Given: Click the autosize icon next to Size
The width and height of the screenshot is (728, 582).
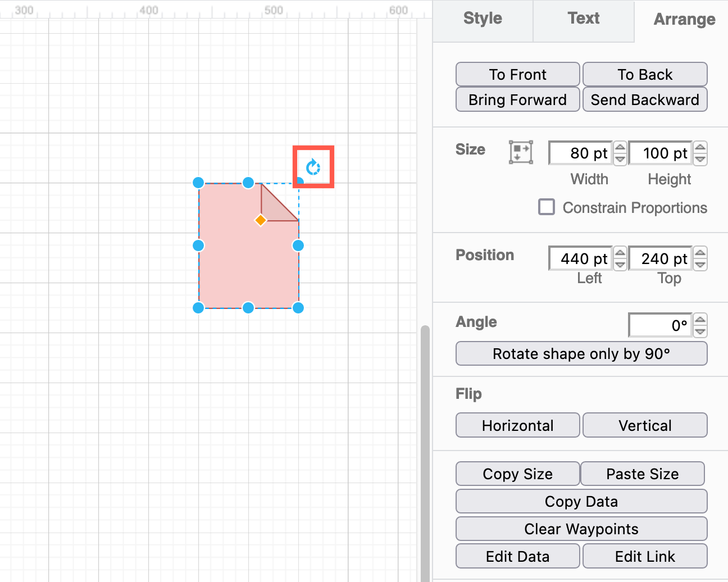Looking at the screenshot, I should tap(520, 152).
